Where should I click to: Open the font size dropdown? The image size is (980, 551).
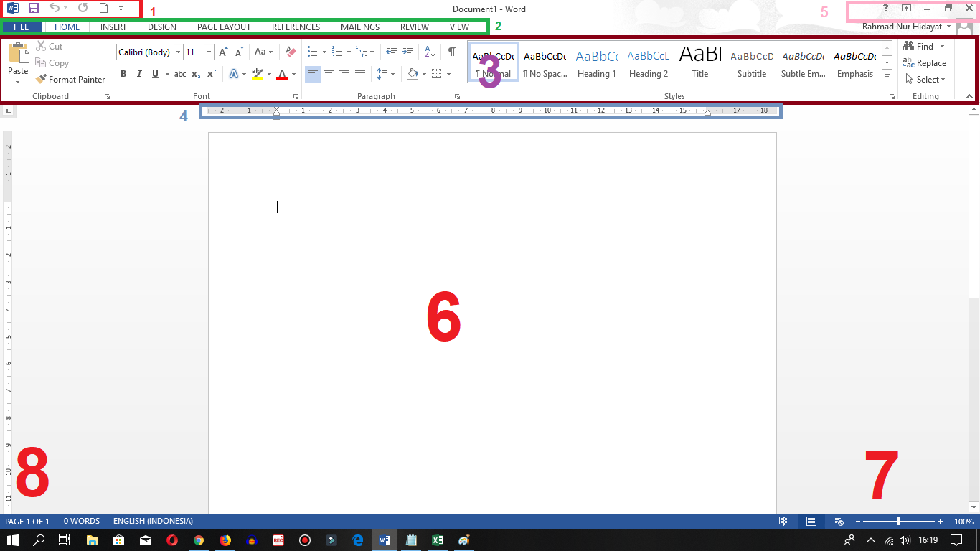(209, 52)
